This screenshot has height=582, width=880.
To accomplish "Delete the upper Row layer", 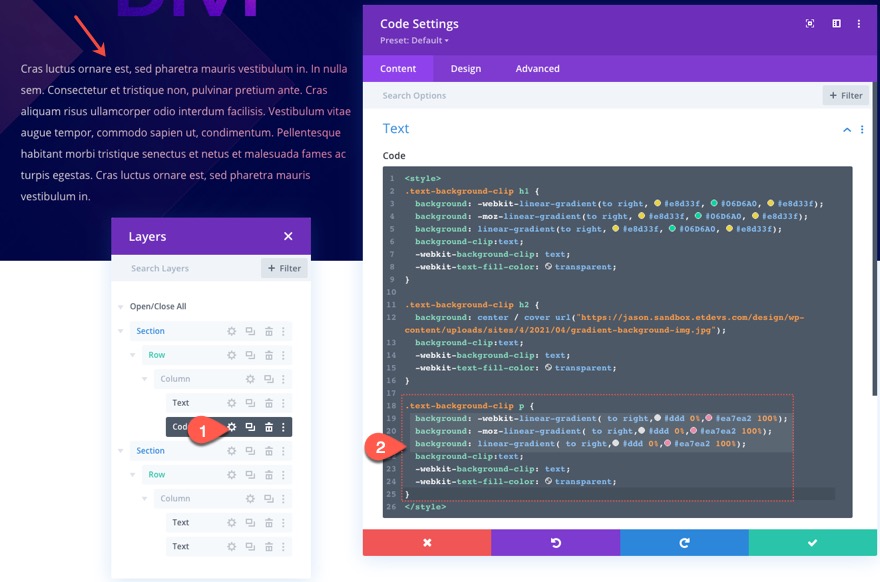I will coord(269,355).
